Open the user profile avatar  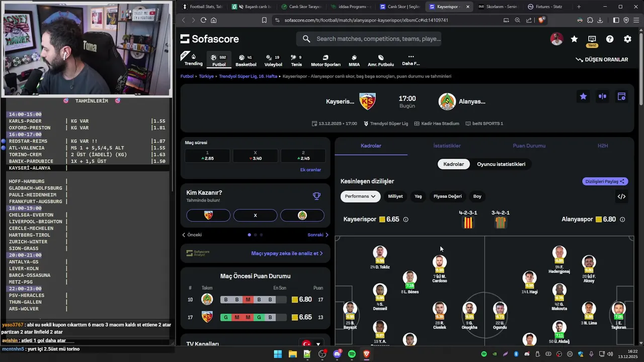pos(556,39)
